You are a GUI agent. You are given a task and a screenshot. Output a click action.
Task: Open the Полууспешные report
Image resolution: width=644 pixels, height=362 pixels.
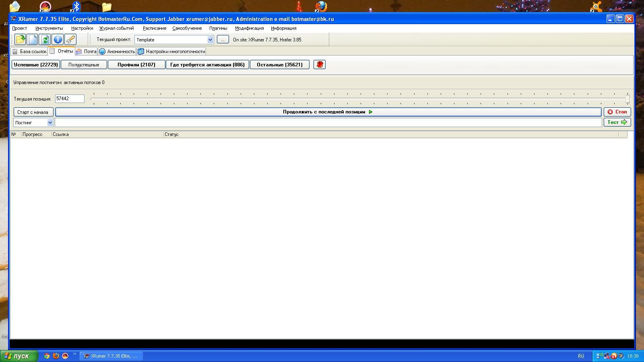pos(84,64)
